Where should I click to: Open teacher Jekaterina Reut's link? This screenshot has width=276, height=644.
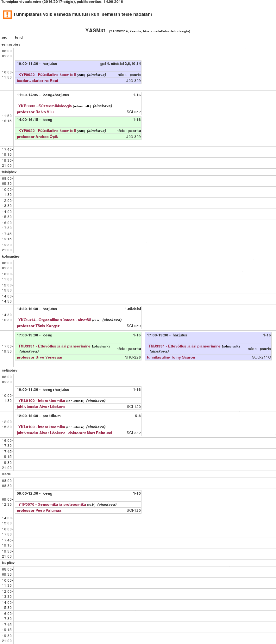pyautogui.click(x=37, y=81)
